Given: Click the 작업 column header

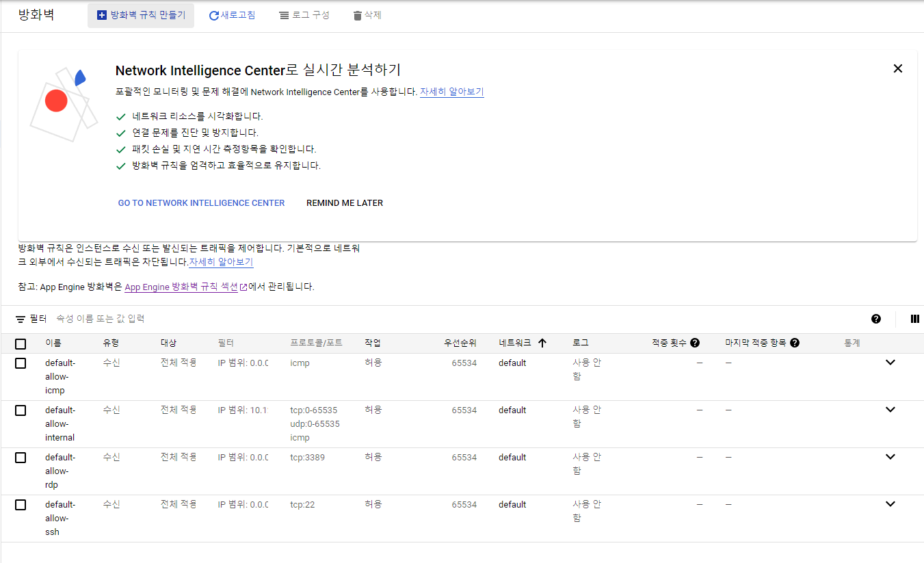Looking at the screenshot, I should click(373, 343).
